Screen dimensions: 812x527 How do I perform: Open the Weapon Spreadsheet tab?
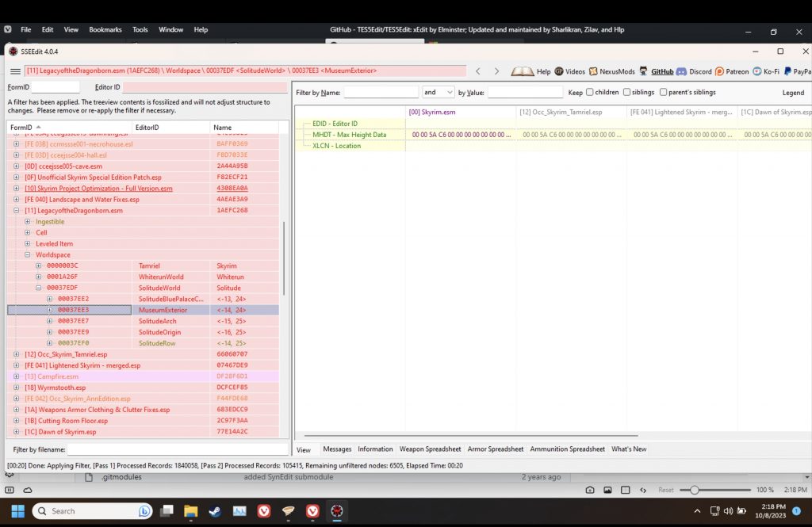[430, 449]
